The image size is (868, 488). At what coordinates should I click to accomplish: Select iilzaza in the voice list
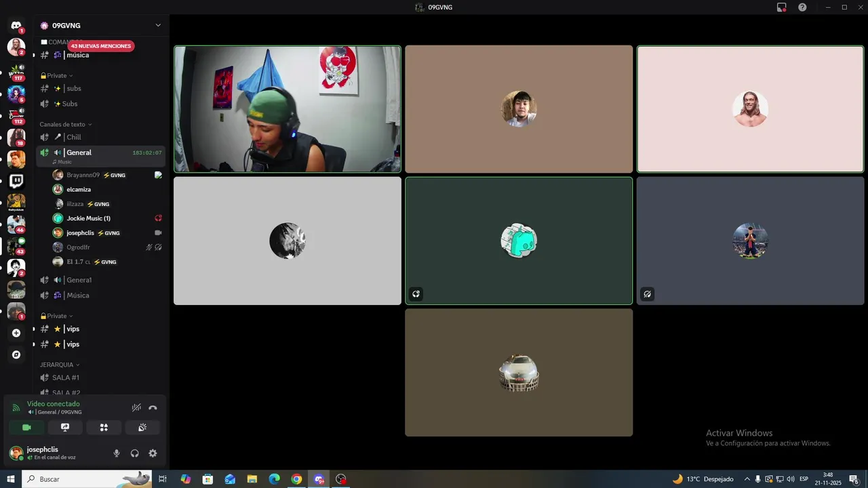coord(108,204)
